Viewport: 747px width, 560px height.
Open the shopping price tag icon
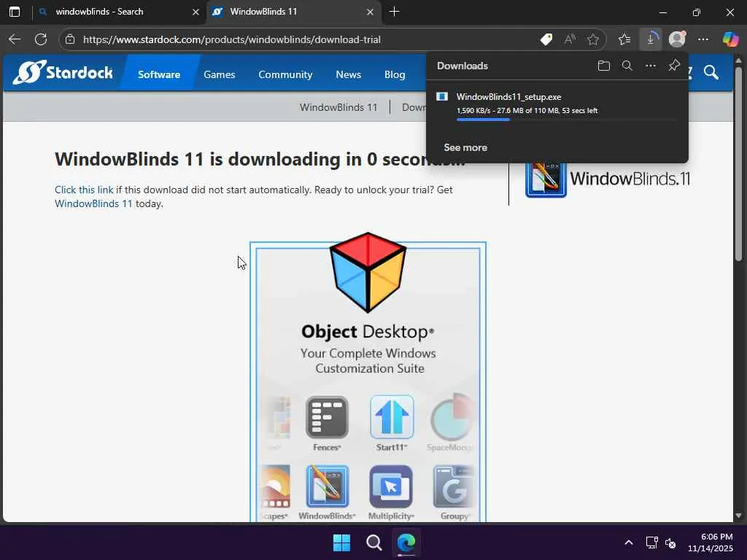(546, 39)
